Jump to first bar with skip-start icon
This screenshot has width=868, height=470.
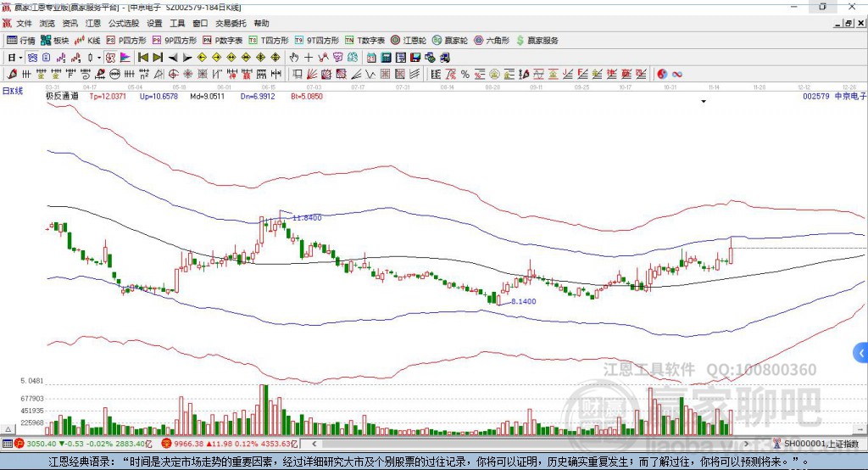tap(142, 57)
